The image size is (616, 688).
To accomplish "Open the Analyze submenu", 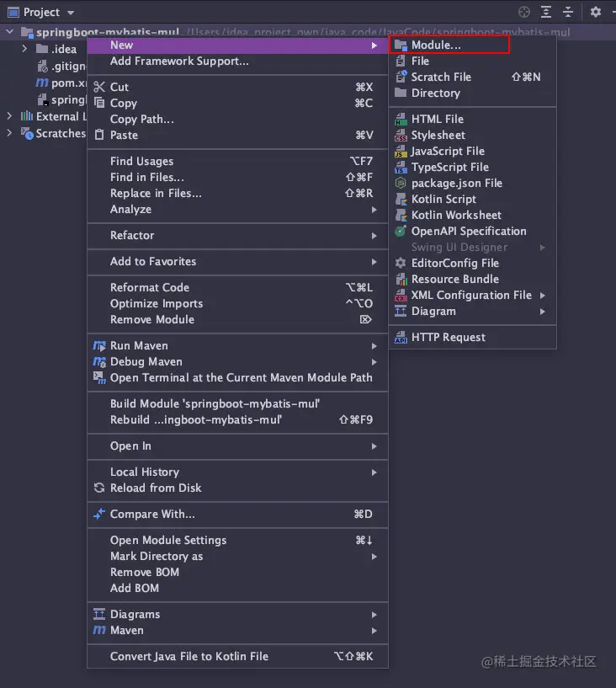I will tap(237, 210).
